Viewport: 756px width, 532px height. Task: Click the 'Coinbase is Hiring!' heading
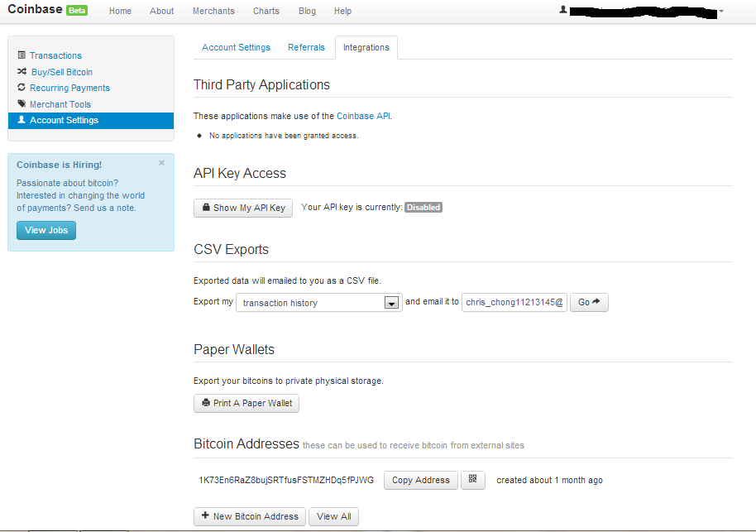point(60,165)
